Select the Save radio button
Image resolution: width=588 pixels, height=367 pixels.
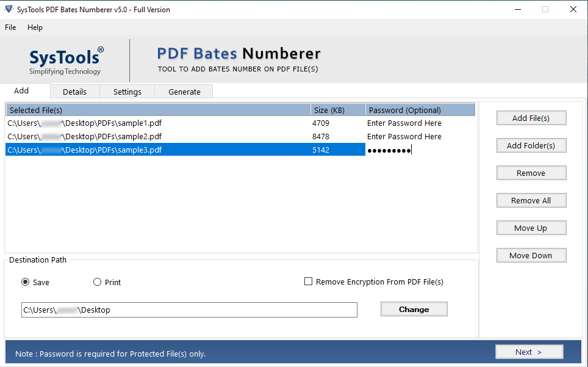pyautogui.click(x=25, y=282)
